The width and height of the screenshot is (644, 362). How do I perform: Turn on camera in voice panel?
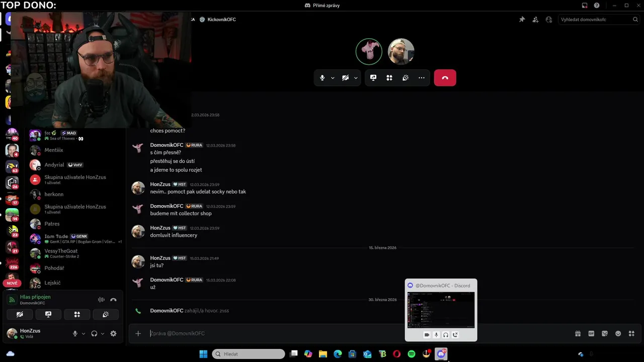pos(20,314)
